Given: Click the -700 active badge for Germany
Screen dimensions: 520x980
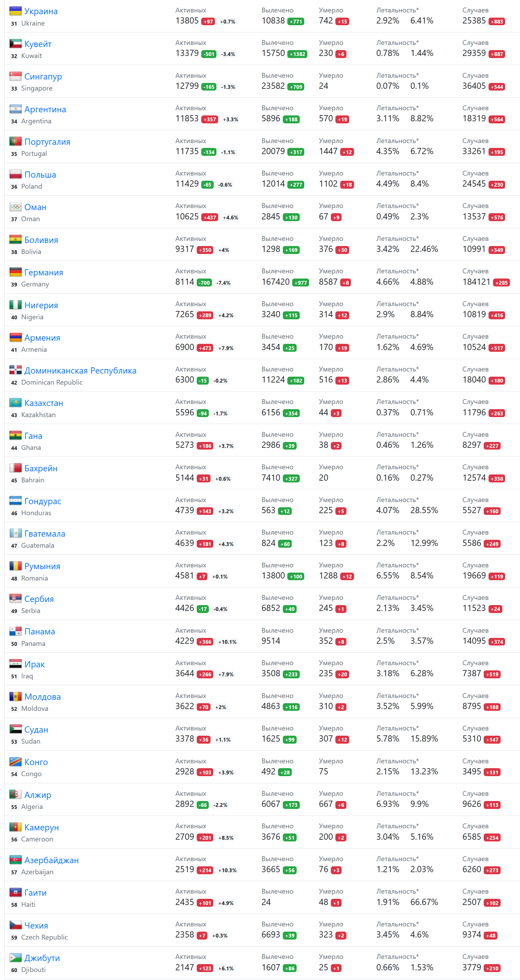Looking at the screenshot, I should 204,283.
